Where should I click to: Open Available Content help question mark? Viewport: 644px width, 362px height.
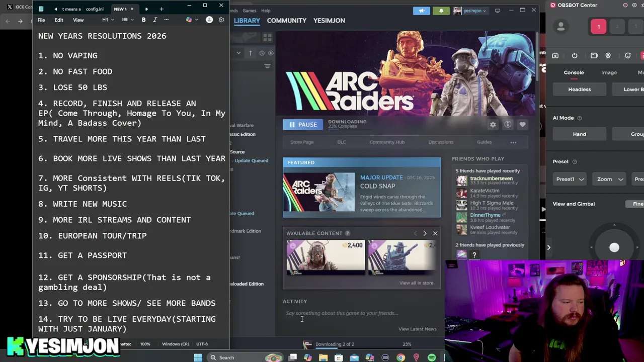pyautogui.click(x=348, y=233)
